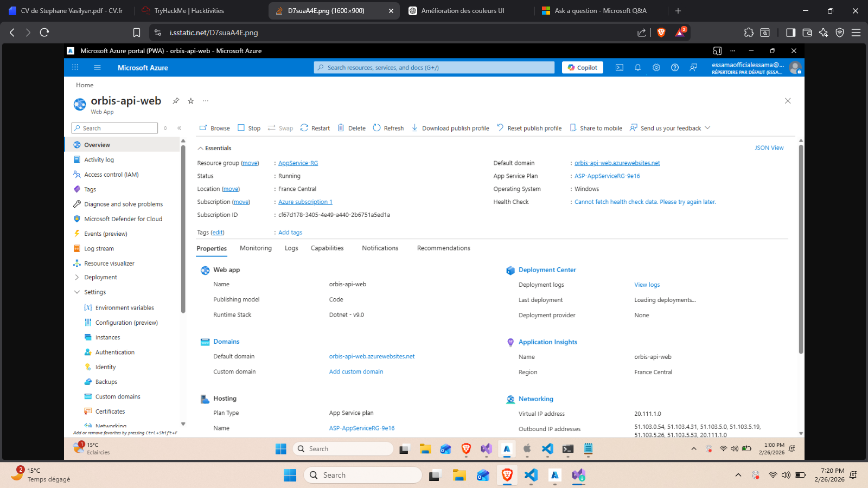Open Diagnose and solve problems
Viewport: 868px width, 488px height.
coord(123,204)
